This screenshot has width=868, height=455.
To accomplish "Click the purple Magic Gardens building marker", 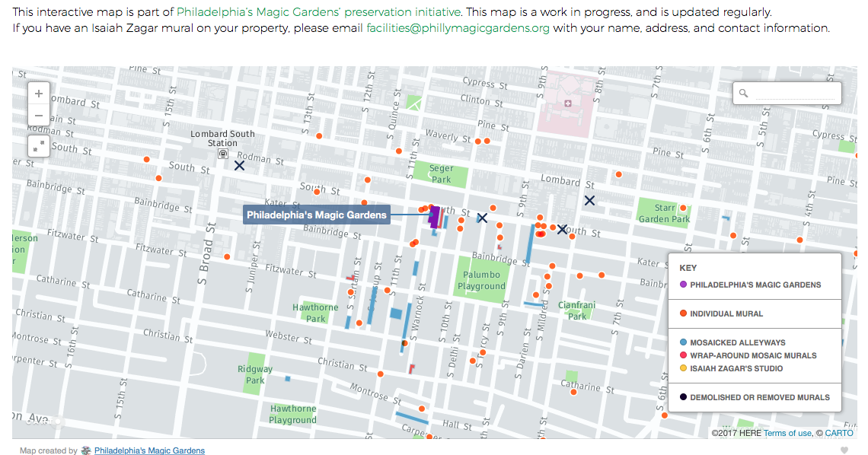I will tap(435, 216).
